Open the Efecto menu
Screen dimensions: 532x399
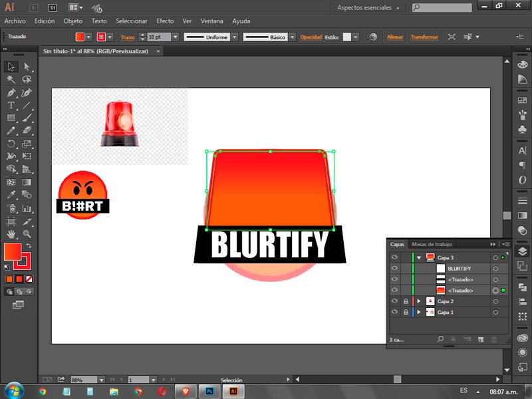click(165, 21)
